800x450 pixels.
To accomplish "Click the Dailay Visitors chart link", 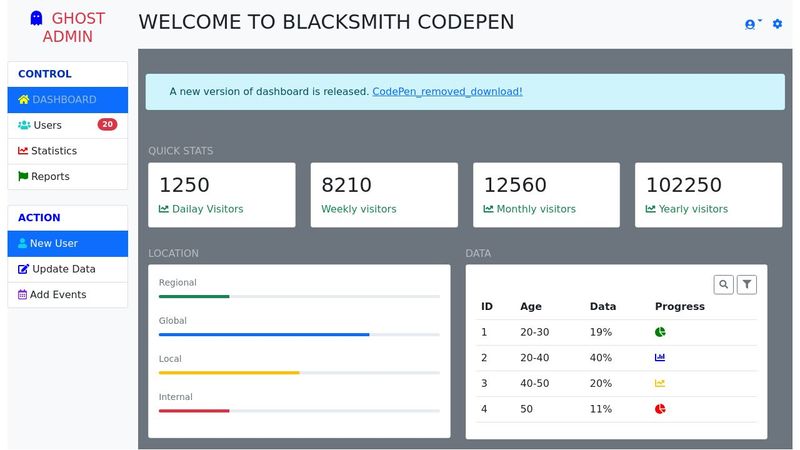I will click(207, 209).
